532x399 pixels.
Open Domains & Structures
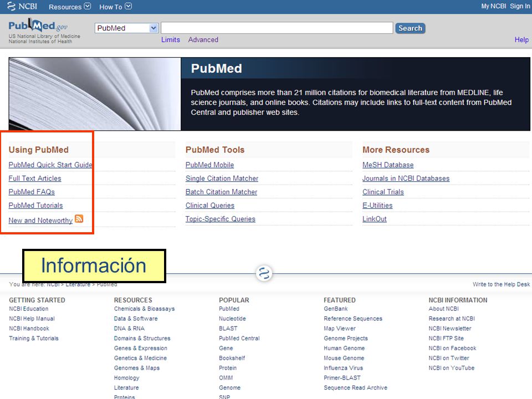tap(142, 338)
